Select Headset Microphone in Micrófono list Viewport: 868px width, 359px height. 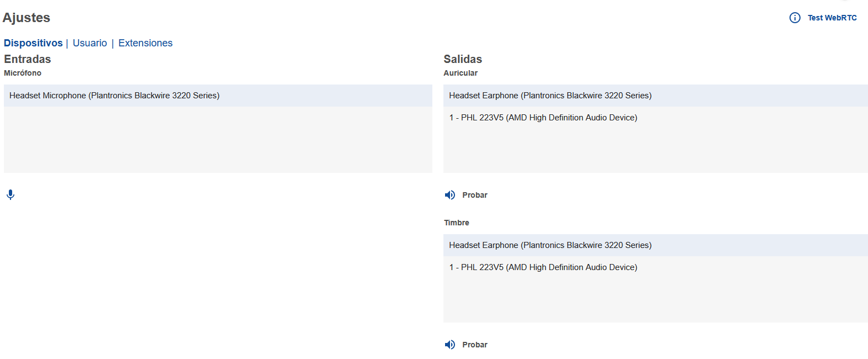point(114,96)
